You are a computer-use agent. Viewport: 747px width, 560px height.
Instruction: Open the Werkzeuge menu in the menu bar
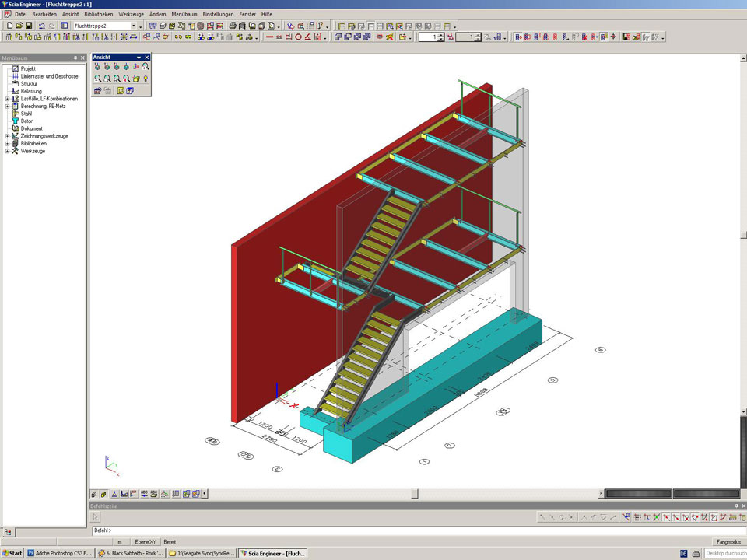pyautogui.click(x=131, y=14)
